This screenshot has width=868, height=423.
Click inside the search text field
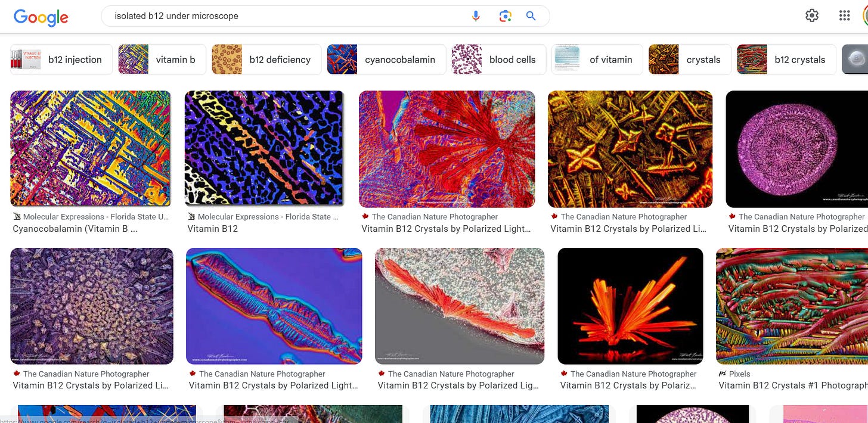click(286, 16)
